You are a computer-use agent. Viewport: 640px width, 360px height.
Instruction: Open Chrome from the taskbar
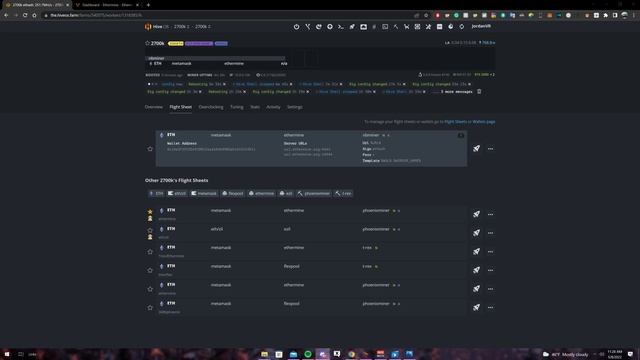(x=351, y=354)
